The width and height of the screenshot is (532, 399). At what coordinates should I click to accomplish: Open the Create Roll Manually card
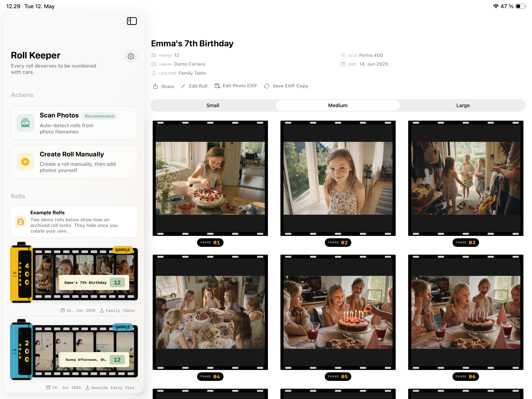coord(74,162)
